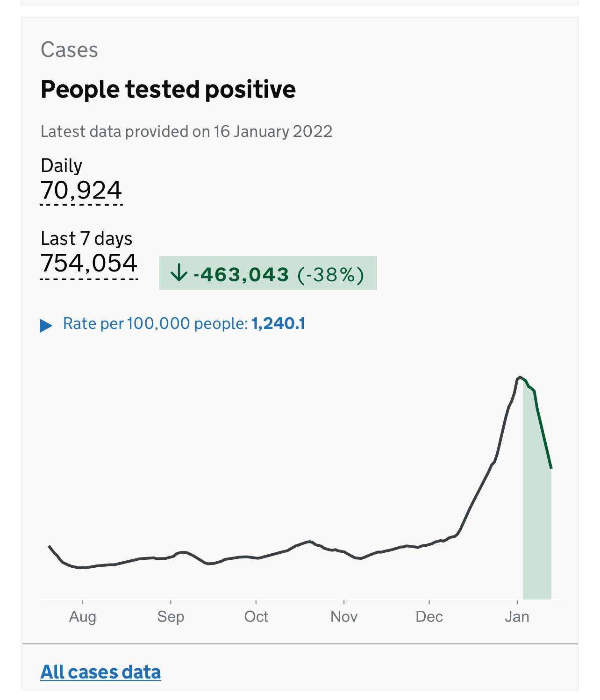Select the Oct tick on chart axis
This screenshot has height=700, width=600.
(256, 616)
